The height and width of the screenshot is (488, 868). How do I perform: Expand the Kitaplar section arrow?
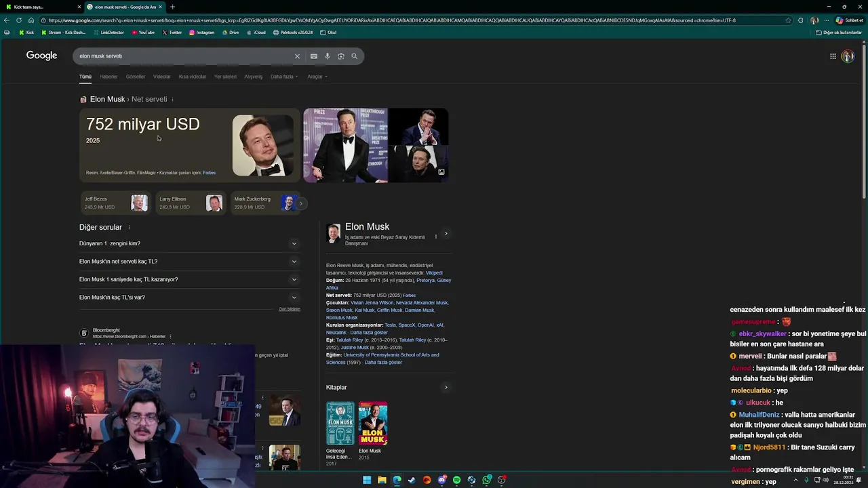[x=446, y=388]
